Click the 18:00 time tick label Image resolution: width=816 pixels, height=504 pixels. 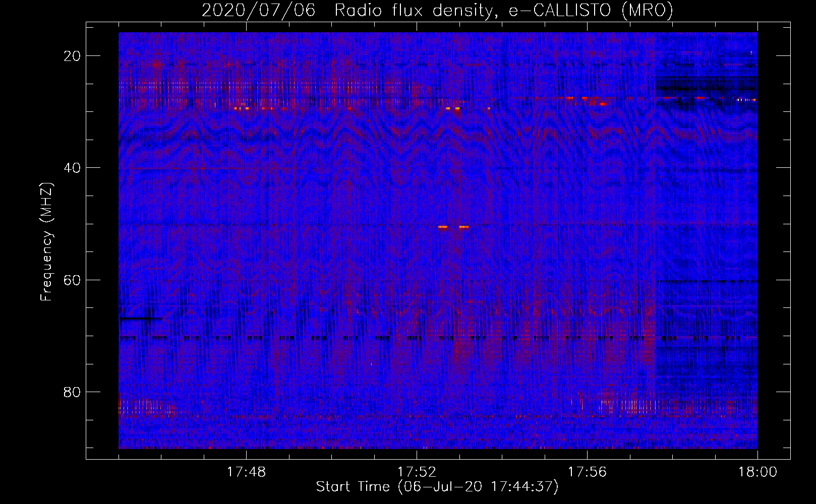(757, 472)
